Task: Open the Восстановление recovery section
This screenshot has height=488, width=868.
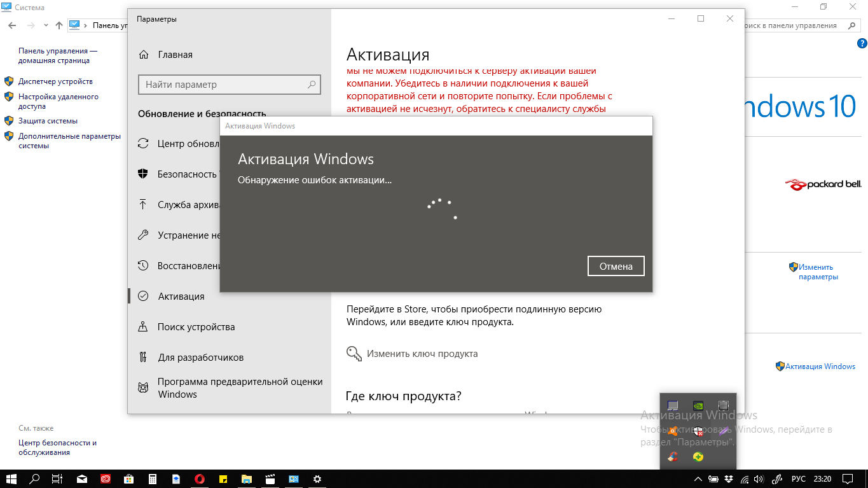Action: [x=179, y=266]
